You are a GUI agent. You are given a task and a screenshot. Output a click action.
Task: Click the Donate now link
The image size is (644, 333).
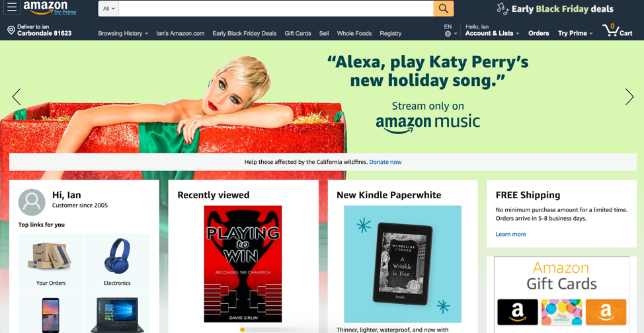(x=385, y=162)
